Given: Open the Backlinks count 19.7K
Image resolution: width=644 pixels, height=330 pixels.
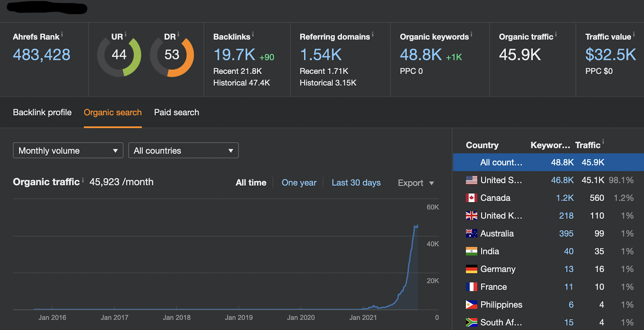Looking at the screenshot, I should click(234, 55).
